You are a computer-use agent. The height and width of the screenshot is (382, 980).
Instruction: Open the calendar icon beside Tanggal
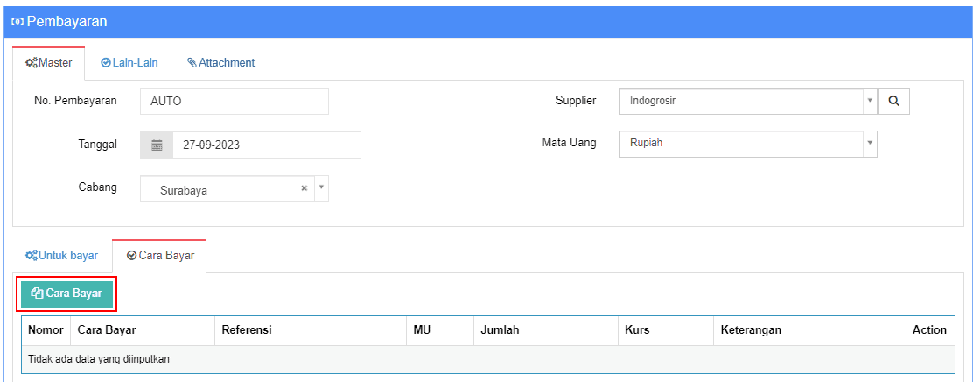(x=157, y=145)
